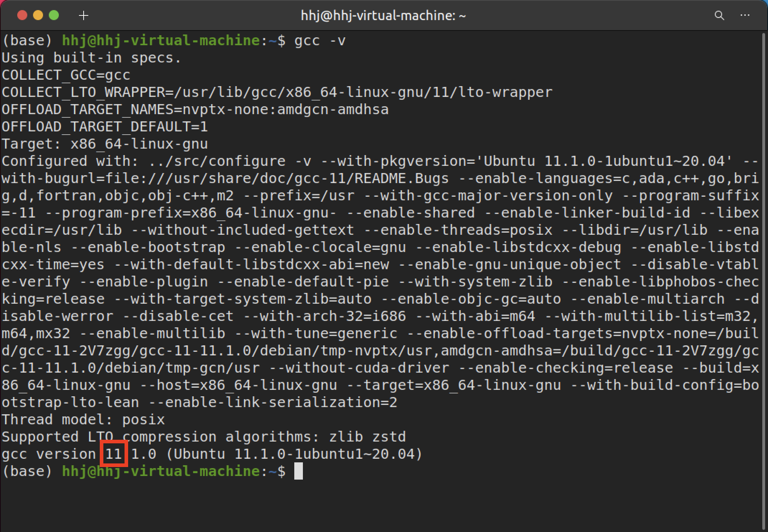Open the three-dots more options menu

tap(745, 15)
